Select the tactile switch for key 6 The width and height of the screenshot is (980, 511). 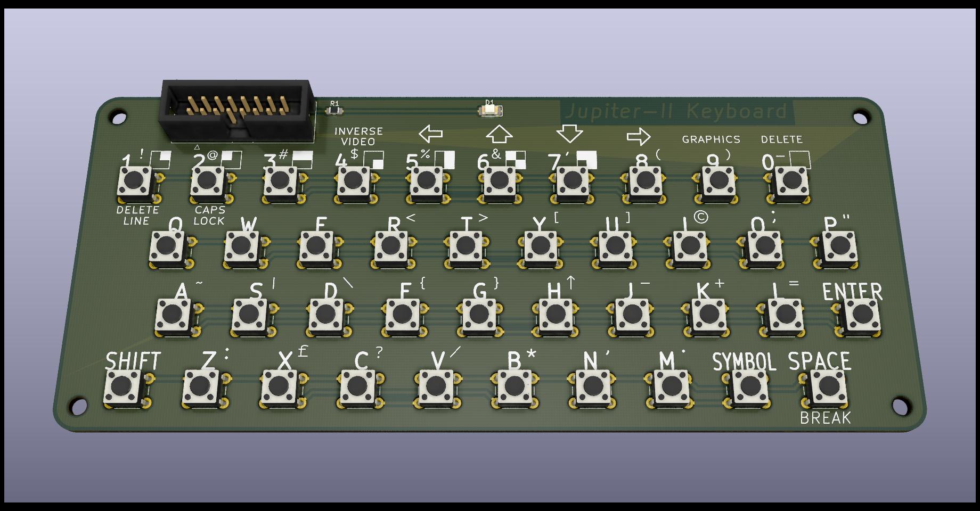(x=500, y=184)
